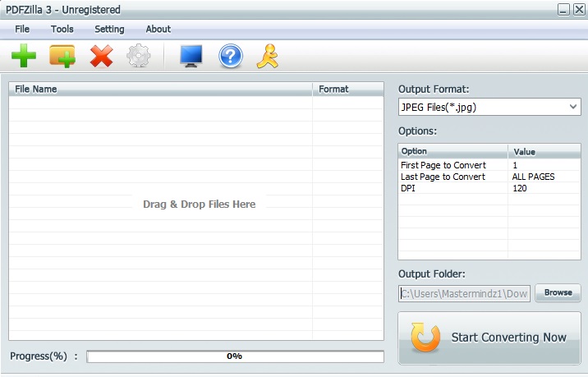Image resolution: width=588 pixels, height=377 pixels.
Task: Click the Add Folder icon
Action: tap(62, 57)
